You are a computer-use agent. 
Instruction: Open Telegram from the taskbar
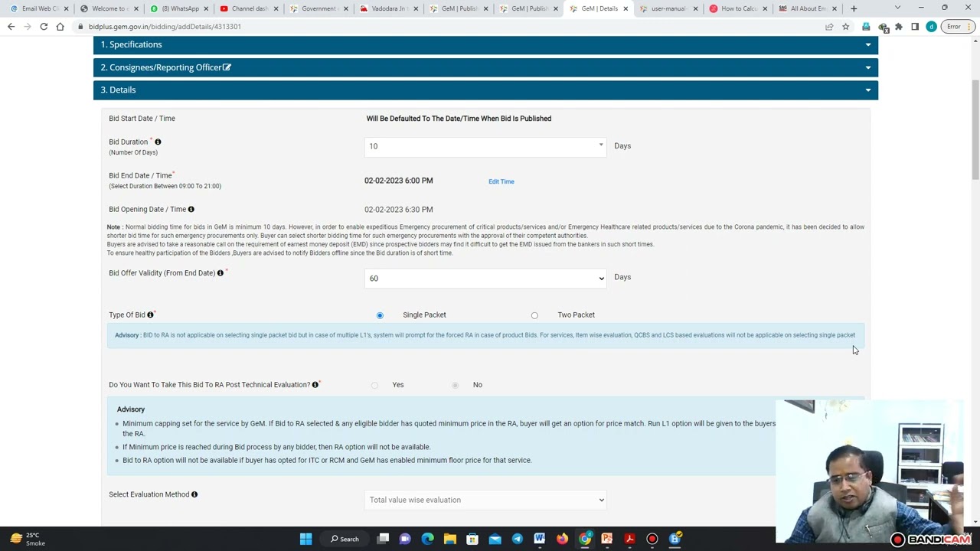[x=518, y=539]
